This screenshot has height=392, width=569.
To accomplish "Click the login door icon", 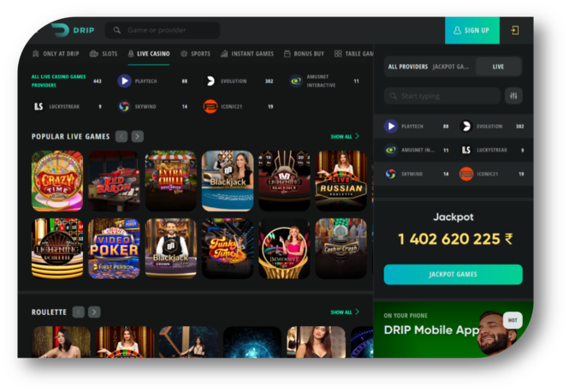I will pos(515,30).
